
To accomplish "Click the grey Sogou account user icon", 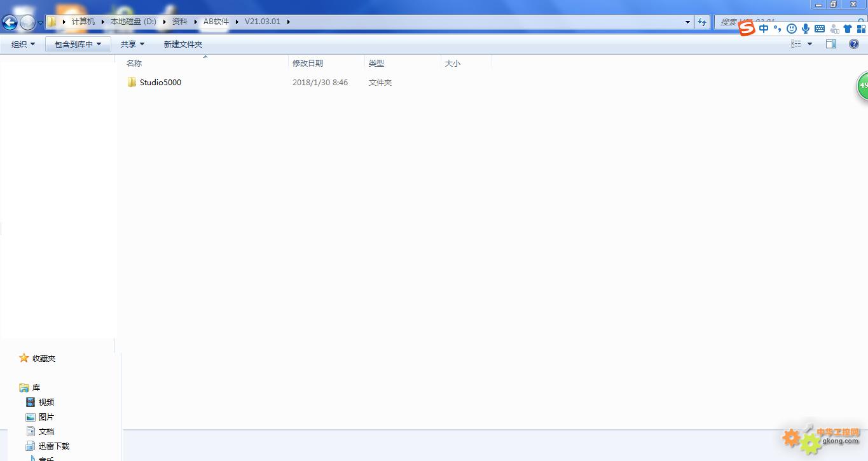I will pos(834,29).
